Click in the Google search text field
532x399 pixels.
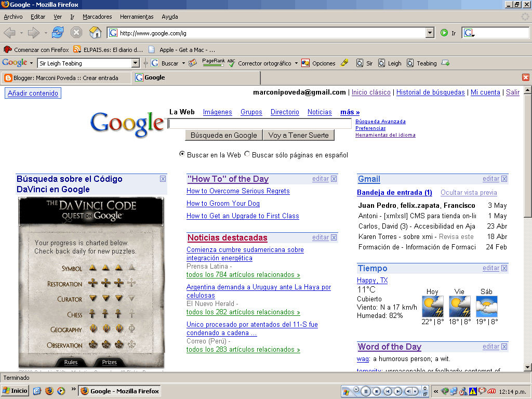click(x=260, y=124)
